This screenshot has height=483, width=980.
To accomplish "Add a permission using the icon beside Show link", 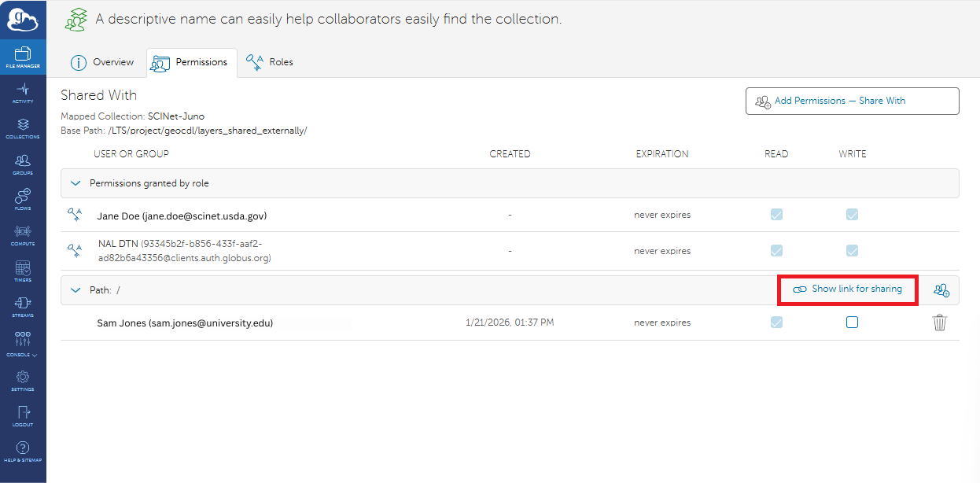I will (941, 289).
